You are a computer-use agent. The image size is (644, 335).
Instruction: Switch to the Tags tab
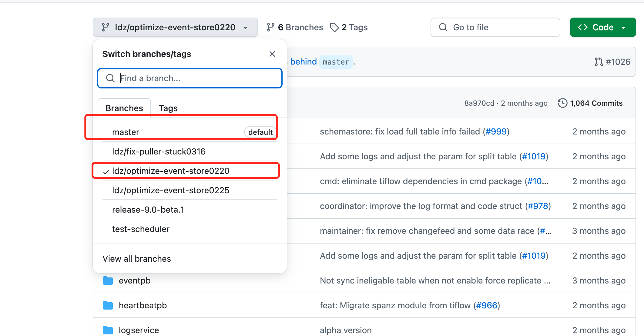pos(168,108)
